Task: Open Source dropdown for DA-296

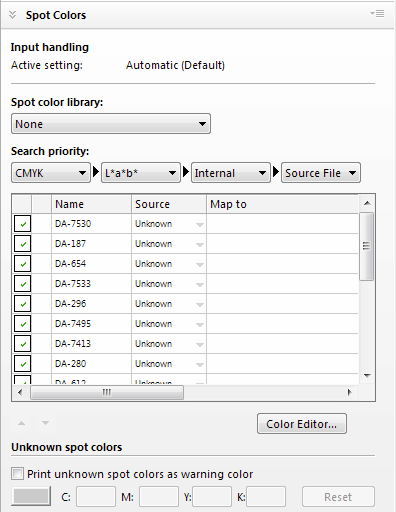Action: click(x=200, y=305)
